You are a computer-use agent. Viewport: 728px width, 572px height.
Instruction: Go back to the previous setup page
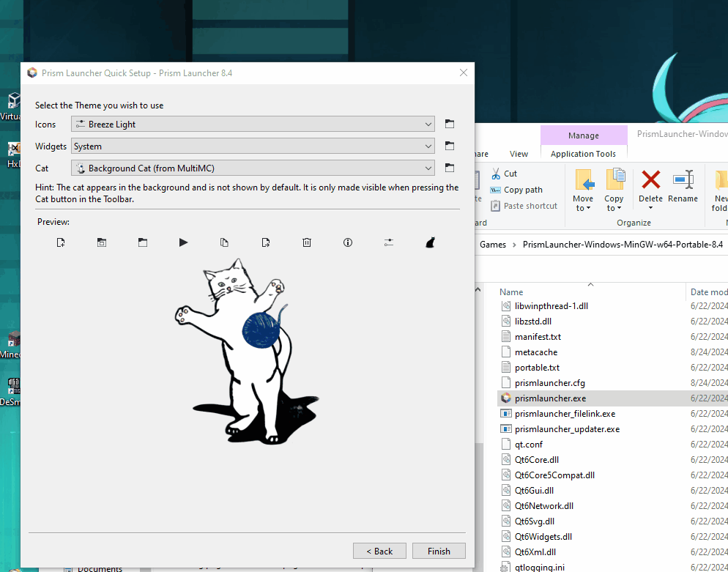point(380,551)
